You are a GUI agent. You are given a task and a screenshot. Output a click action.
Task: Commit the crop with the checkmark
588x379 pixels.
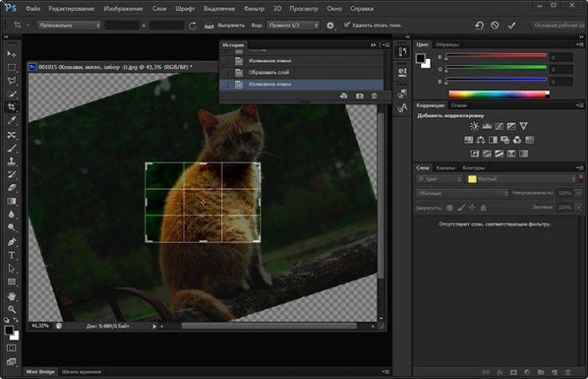click(x=511, y=25)
